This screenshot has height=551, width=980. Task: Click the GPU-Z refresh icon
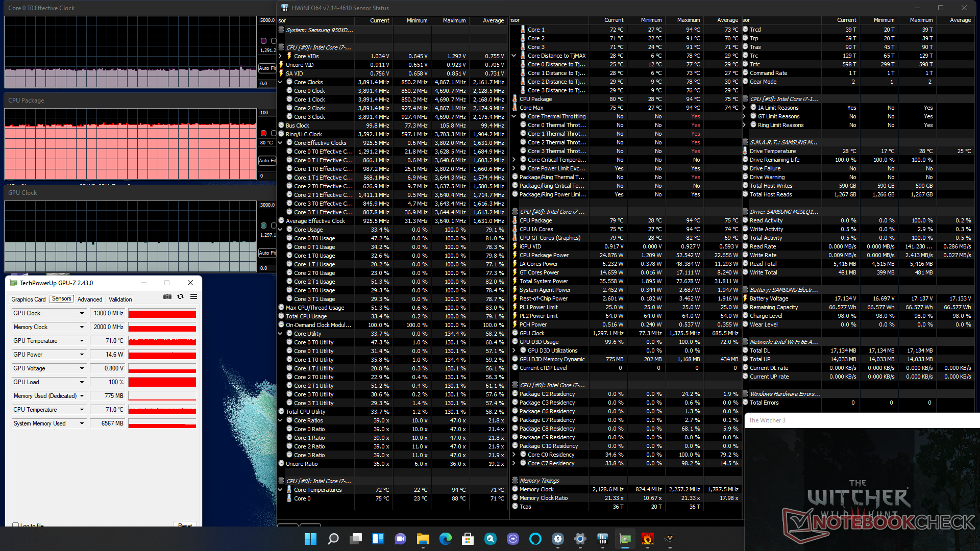(180, 296)
